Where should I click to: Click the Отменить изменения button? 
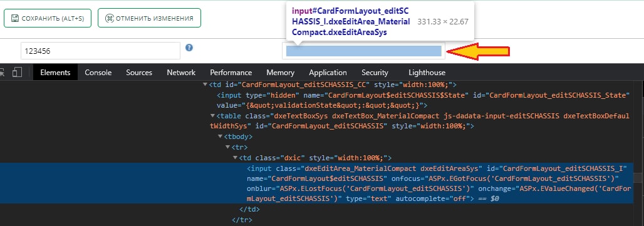point(149,18)
